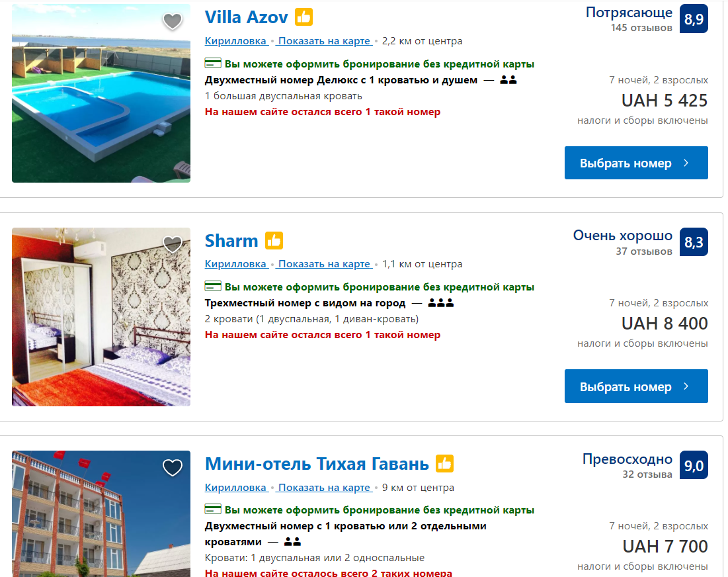Screen dimensions: 728x577
Task: Show Villa Azov on the map
Action: click(x=324, y=41)
